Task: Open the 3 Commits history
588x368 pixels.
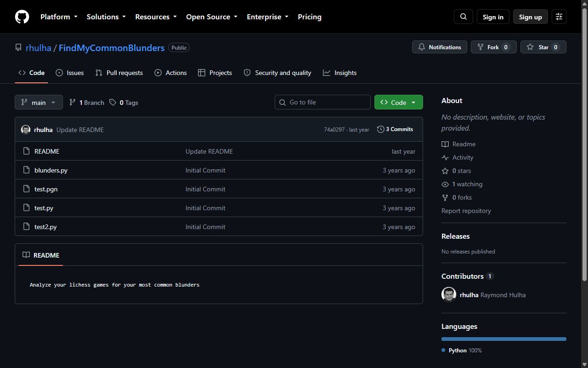Action: click(395, 129)
